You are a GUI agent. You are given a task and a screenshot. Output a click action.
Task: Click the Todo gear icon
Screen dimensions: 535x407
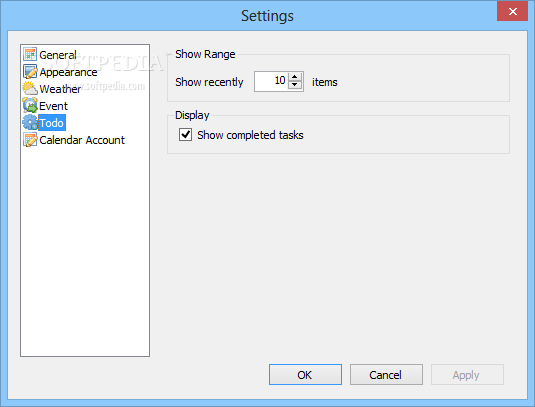pyautogui.click(x=30, y=122)
